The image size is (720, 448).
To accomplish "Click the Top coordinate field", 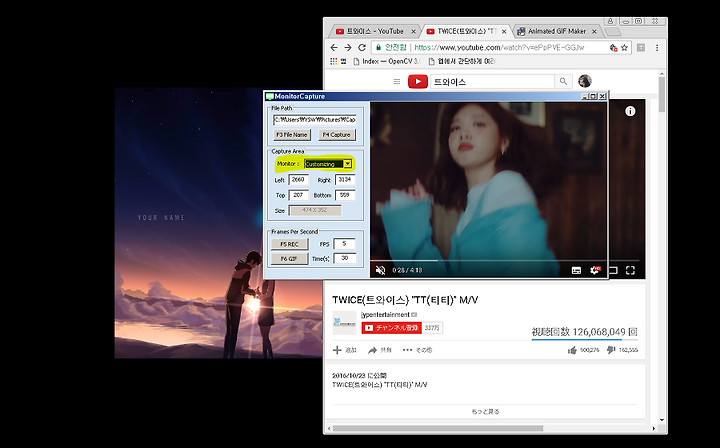I will tap(298, 195).
